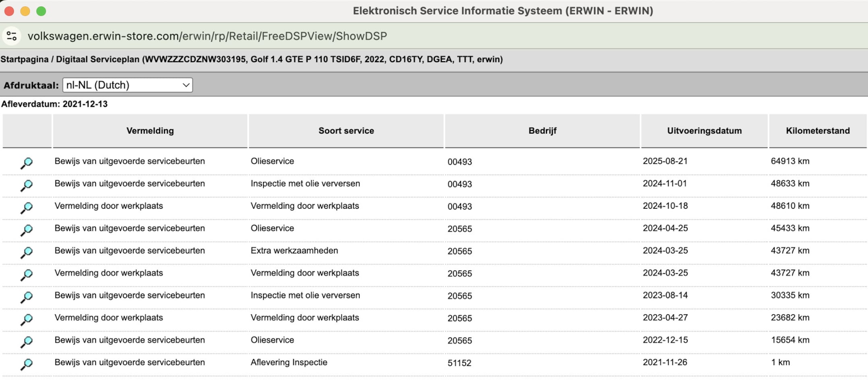Show details for 2022-12-15 Olieservice row
The height and width of the screenshot is (386, 868).
27,341
